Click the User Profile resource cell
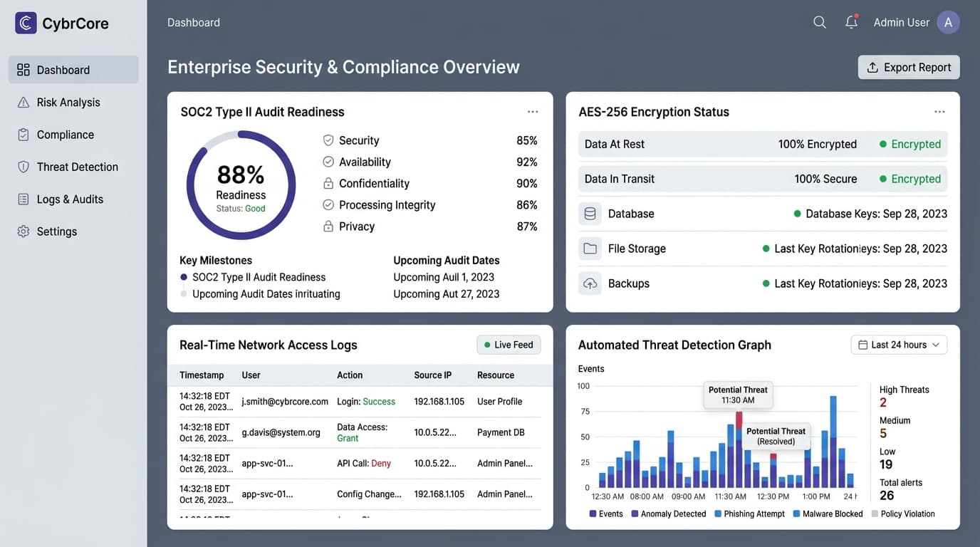 pos(500,402)
